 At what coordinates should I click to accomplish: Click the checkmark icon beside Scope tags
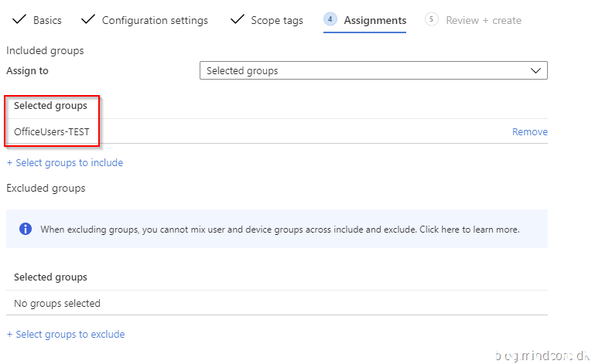(x=237, y=19)
